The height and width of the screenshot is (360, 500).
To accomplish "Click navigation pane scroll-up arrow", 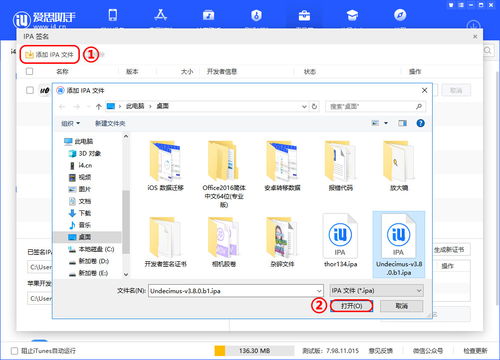I will click(x=126, y=136).
